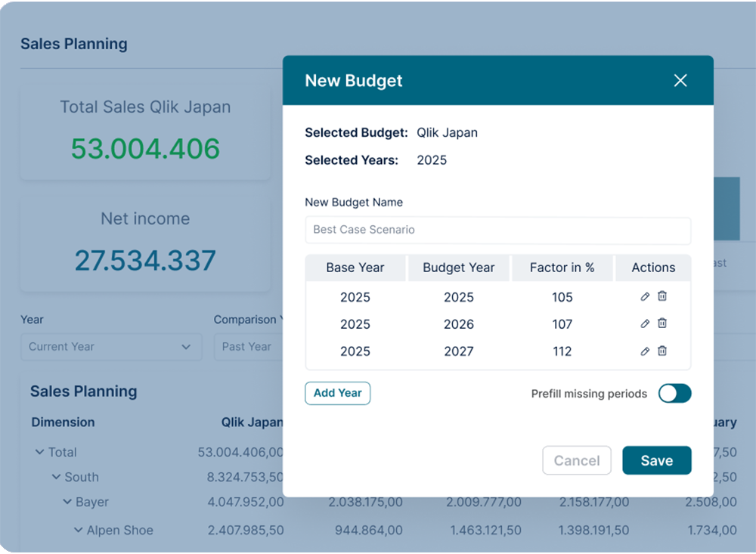This screenshot has width=756, height=554.
Task: Open the Current Year dropdown
Action: click(x=111, y=347)
